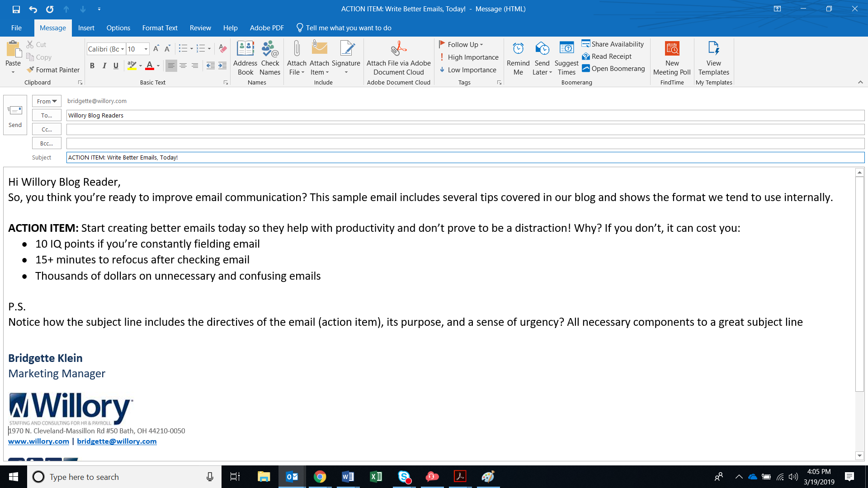
Task: Open the Signature menu icon
Action: pos(346,49)
